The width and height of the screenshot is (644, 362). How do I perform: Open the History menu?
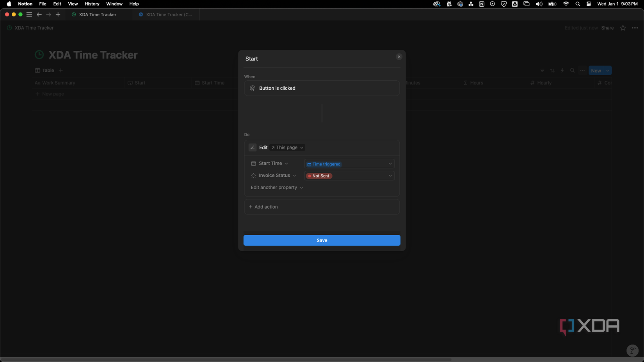(92, 4)
